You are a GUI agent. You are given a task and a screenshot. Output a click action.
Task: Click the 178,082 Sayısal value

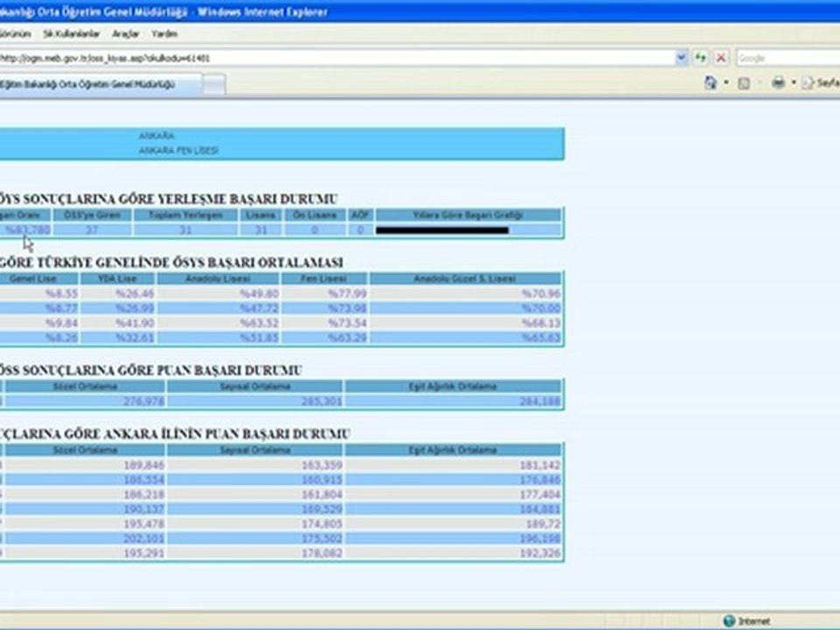click(x=321, y=553)
